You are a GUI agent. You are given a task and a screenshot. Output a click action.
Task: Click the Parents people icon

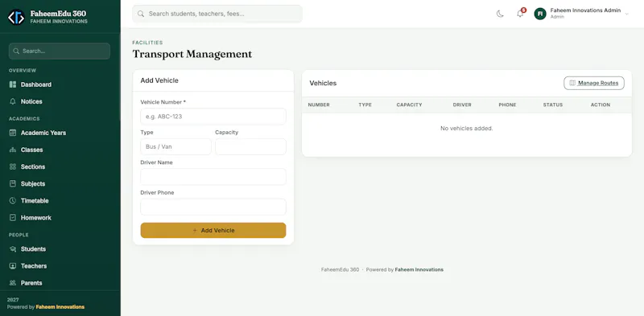point(13,283)
